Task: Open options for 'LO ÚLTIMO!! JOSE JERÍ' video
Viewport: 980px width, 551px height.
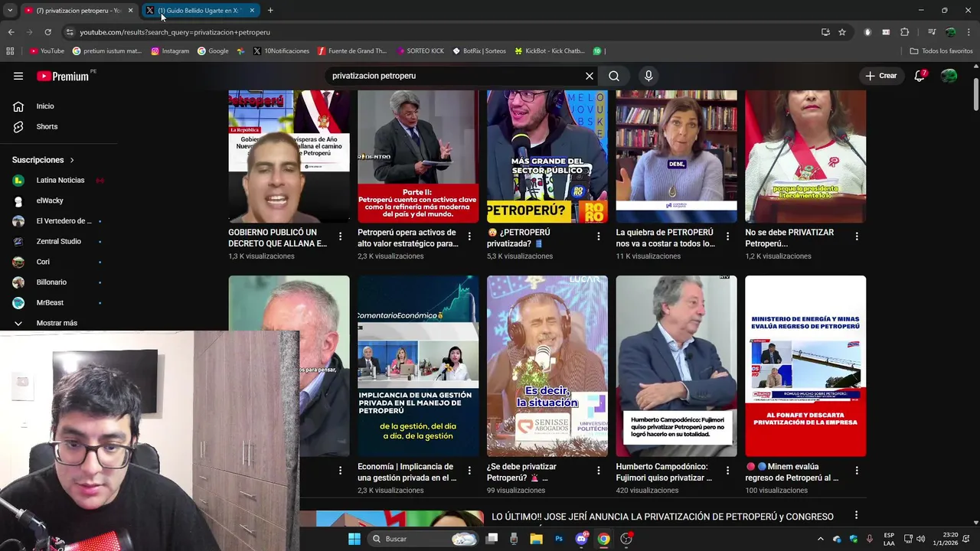Action: point(856,516)
